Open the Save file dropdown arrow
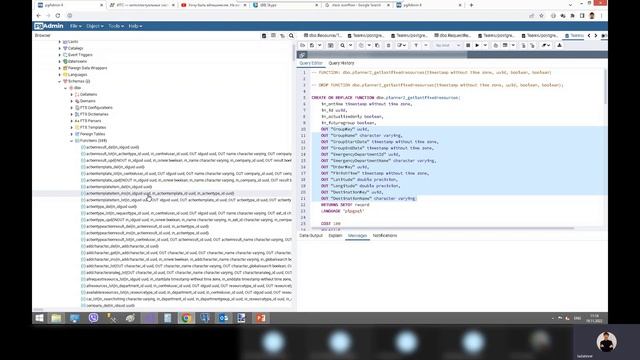 pos(320,45)
